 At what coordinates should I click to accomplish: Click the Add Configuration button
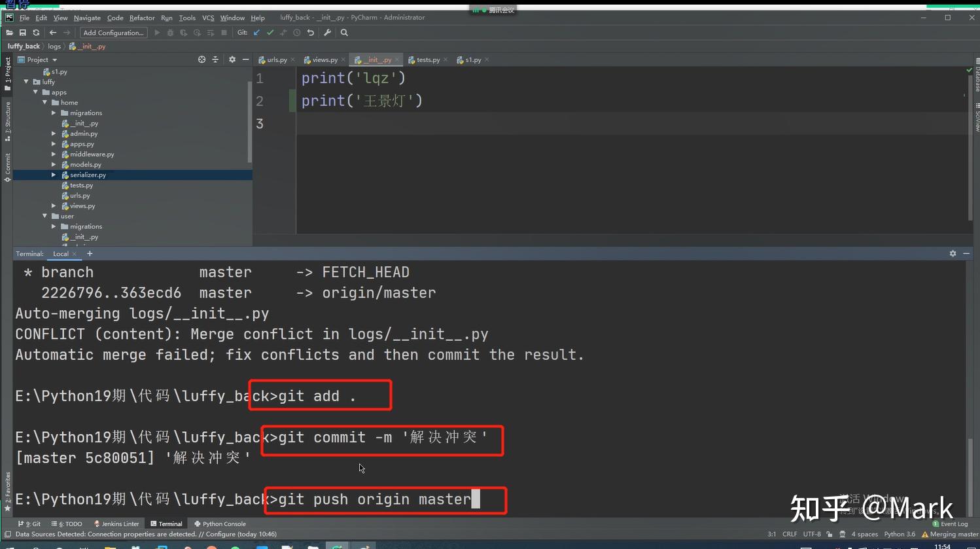pos(113,33)
